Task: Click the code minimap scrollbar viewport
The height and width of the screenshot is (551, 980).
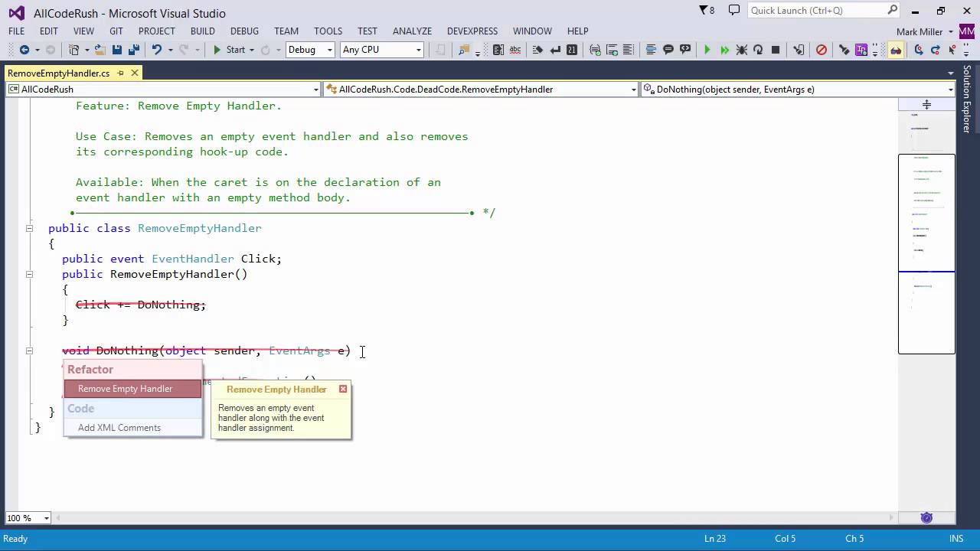Action: [926, 254]
